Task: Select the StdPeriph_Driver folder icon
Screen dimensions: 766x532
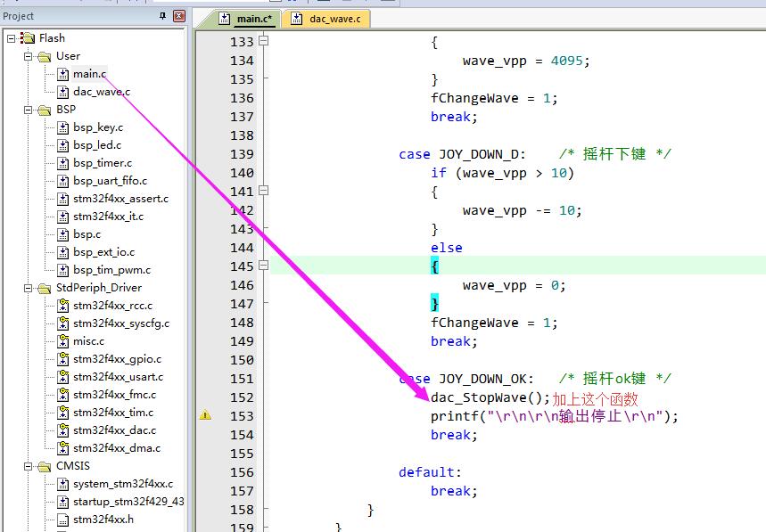Action: (x=45, y=288)
